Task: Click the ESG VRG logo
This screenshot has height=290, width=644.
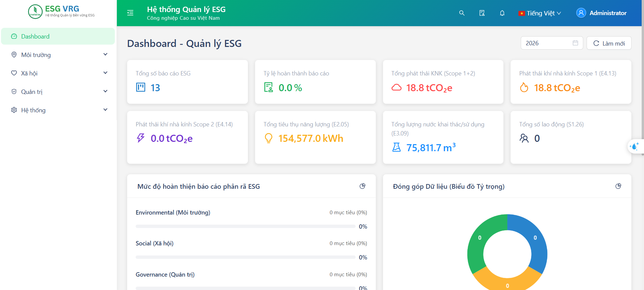Action: click(x=61, y=12)
